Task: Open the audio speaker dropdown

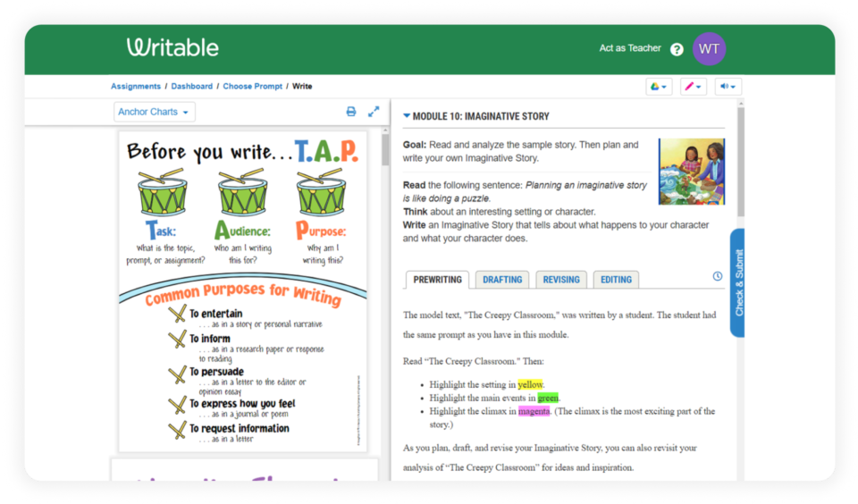Action: (x=728, y=87)
